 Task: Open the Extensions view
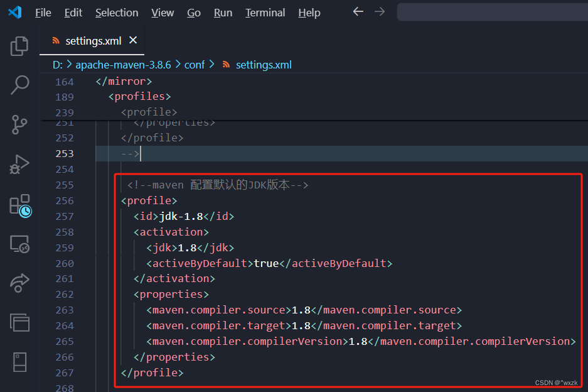pyautogui.click(x=20, y=205)
